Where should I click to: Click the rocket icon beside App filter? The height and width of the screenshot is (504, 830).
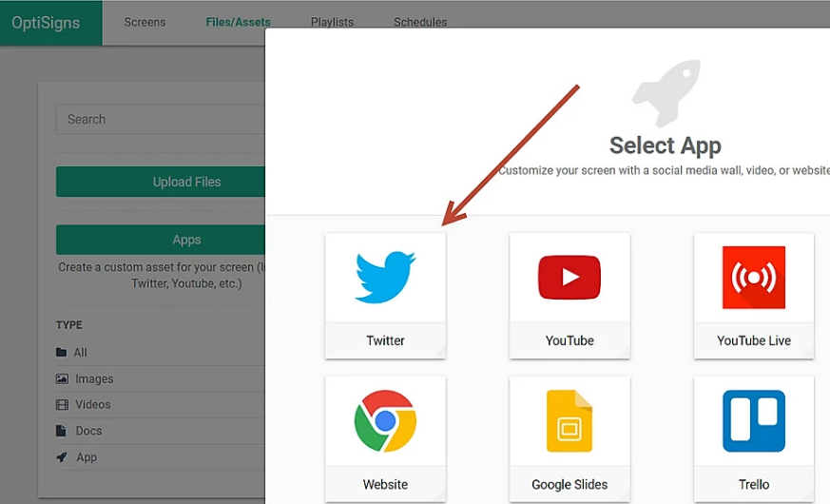(x=62, y=457)
